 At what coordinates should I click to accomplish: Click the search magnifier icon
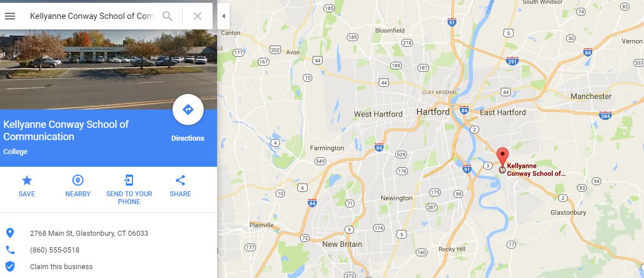pos(167,16)
